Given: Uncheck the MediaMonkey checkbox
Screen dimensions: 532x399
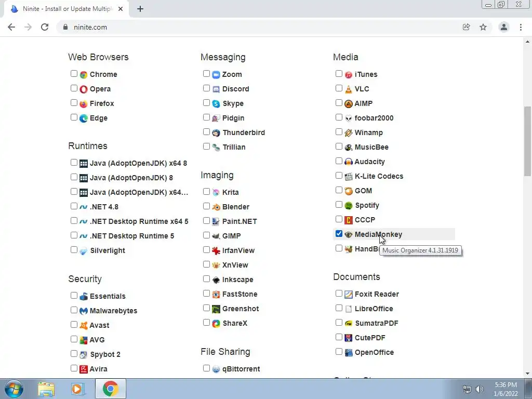Looking at the screenshot, I should point(339,234).
